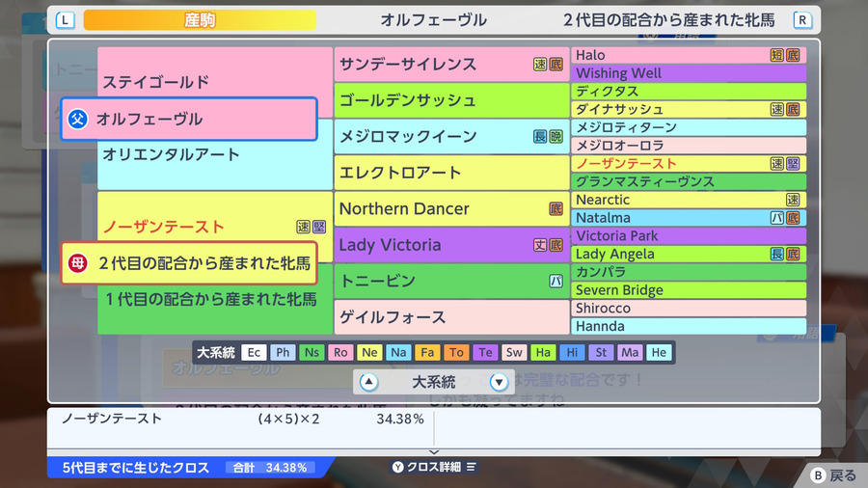The height and width of the screenshot is (488, 868).
Task: Switch 大系統 display with the up arrow
Action: (x=368, y=382)
